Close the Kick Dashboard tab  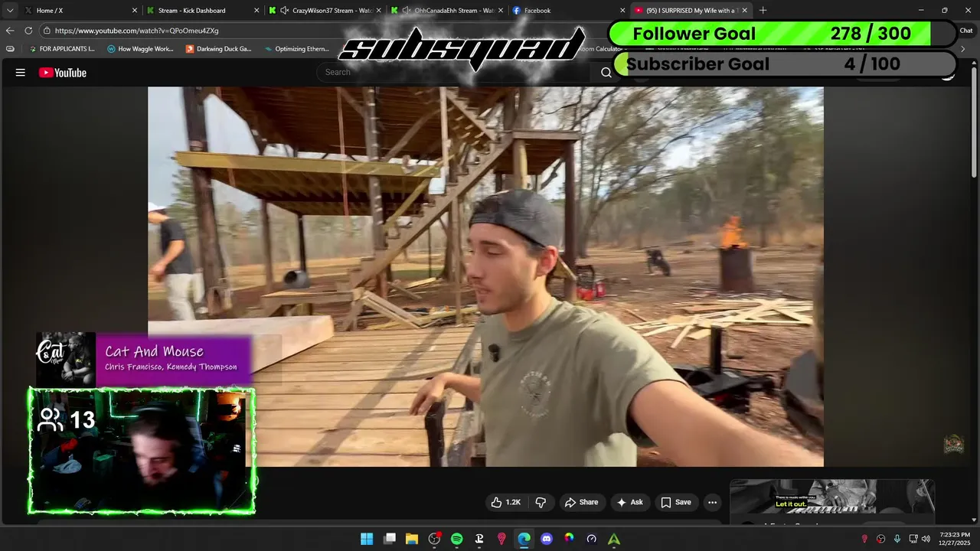coord(256,11)
